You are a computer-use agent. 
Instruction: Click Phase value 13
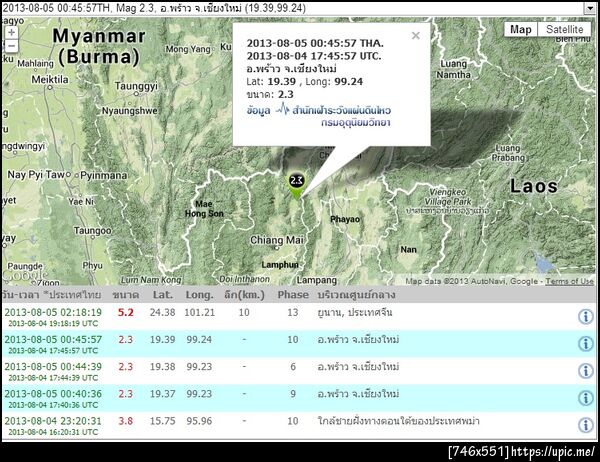tap(293, 312)
